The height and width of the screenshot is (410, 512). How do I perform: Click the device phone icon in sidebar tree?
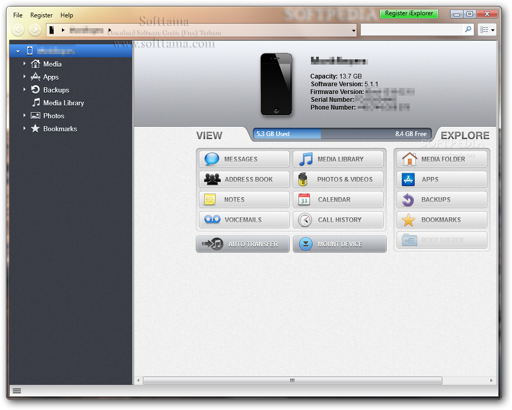tap(30, 51)
